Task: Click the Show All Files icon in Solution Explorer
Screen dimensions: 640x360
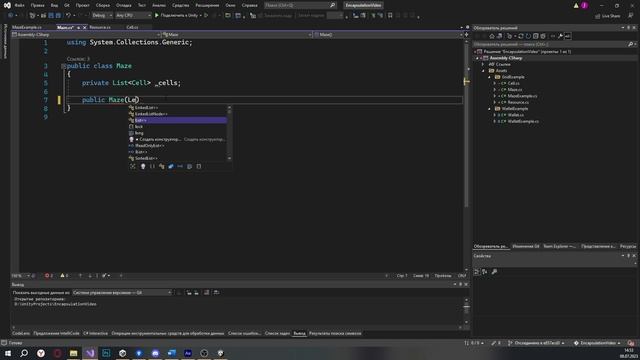Action: (x=543, y=36)
